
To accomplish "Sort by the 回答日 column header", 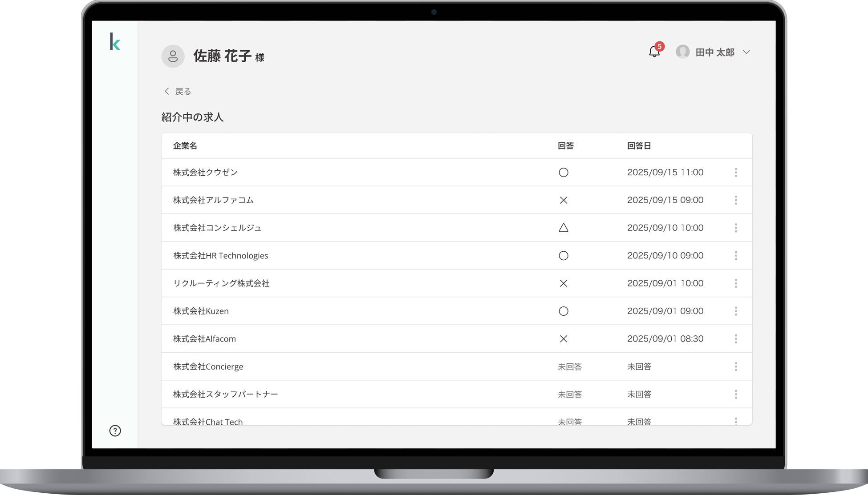I will tap(639, 146).
